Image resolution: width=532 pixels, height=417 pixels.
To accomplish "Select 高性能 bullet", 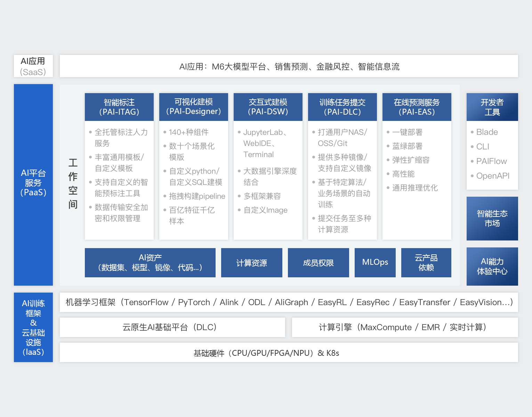I will (401, 174).
